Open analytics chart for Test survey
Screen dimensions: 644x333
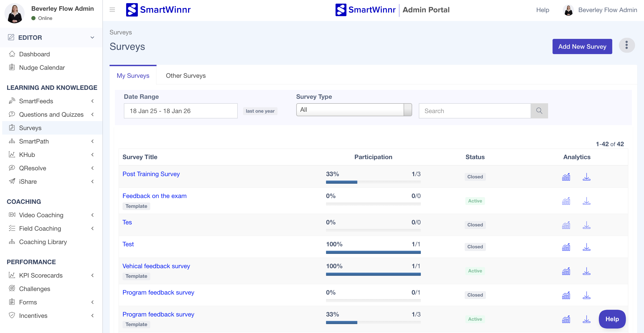pos(566,247)
